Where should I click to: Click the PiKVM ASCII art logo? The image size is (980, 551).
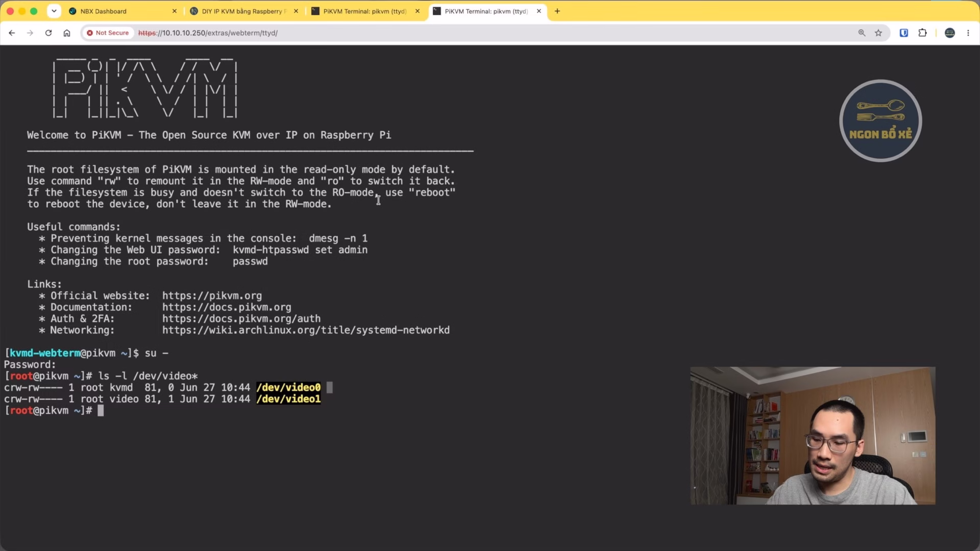tap(145, 88)
